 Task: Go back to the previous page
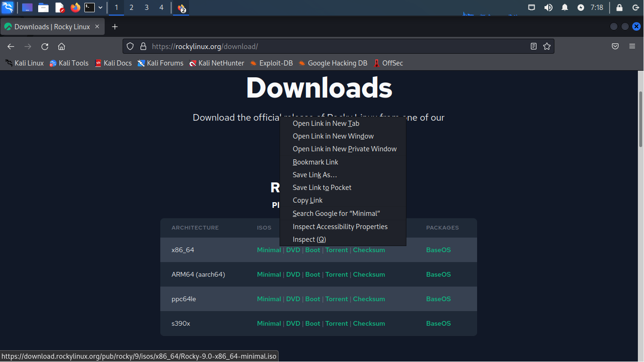(x=11, y=46)
